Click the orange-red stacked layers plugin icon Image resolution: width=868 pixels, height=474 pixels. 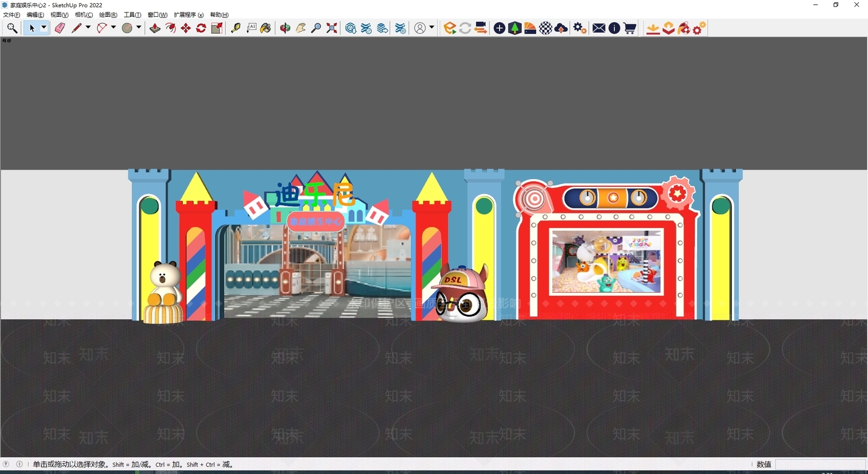click(x=669, y=28)
